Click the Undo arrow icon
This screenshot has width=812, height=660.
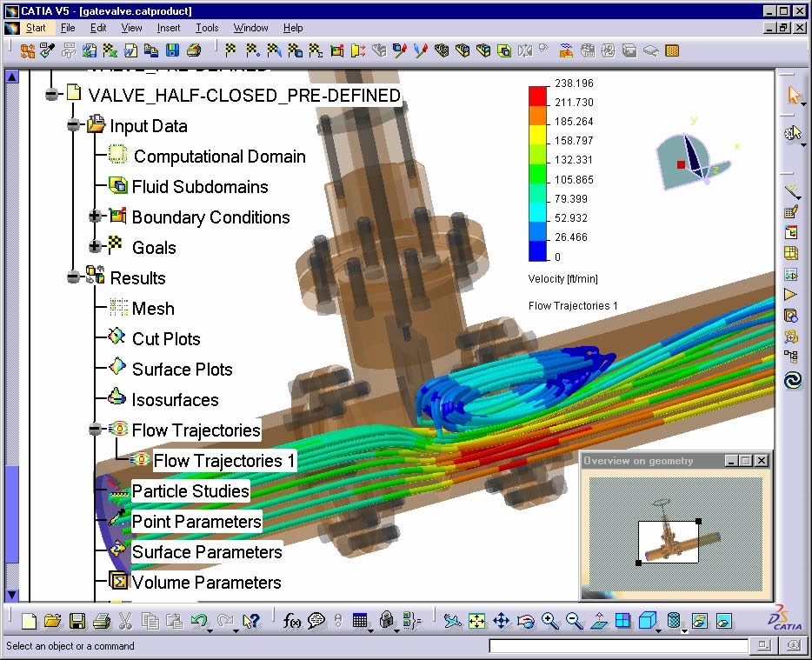[x=199, y=621]
